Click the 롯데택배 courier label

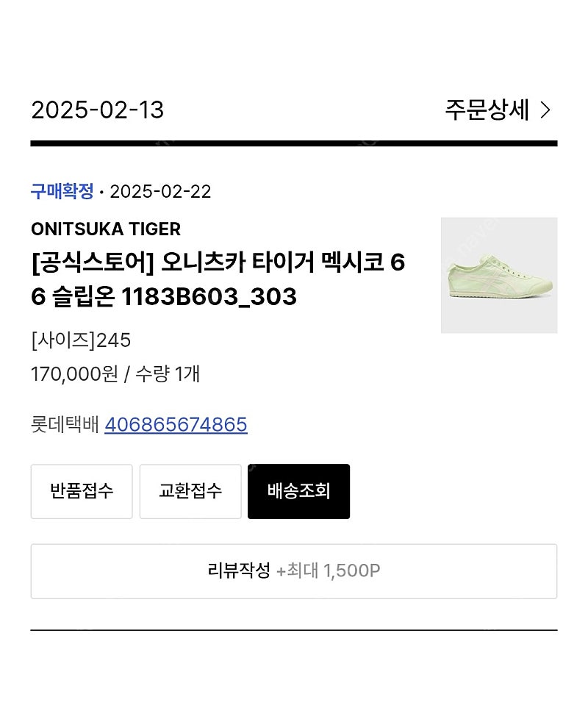point(65,425)
